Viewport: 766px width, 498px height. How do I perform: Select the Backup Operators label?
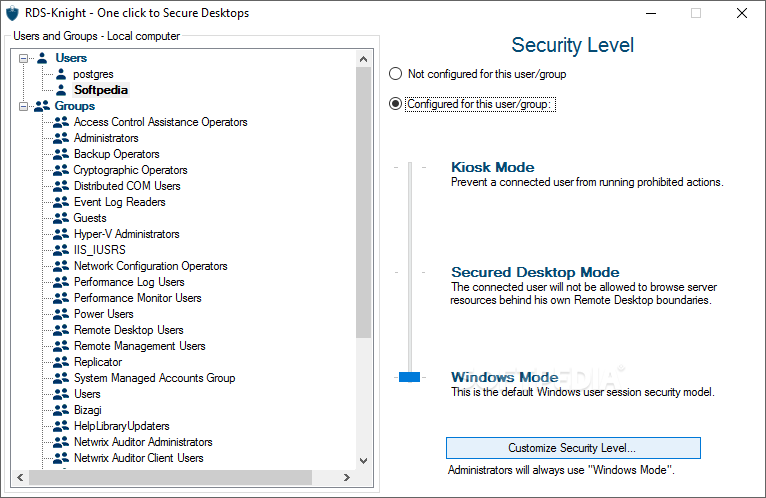(x=116, y=154)
